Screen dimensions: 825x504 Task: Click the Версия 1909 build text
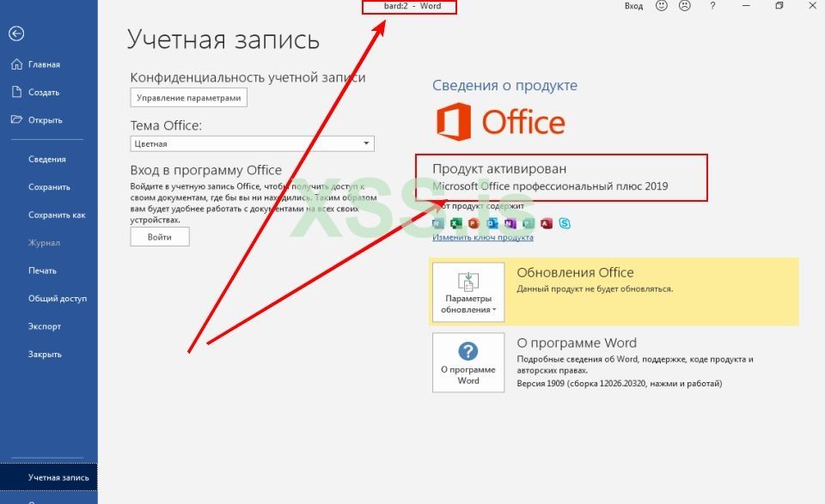[x=620, y=384]
